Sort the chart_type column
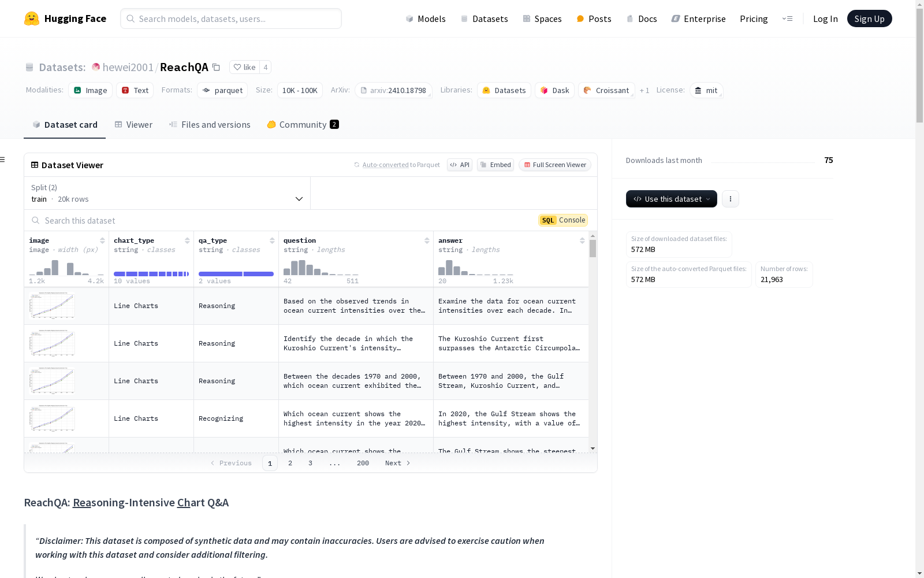Screen dimensions: 924x578 187,240
